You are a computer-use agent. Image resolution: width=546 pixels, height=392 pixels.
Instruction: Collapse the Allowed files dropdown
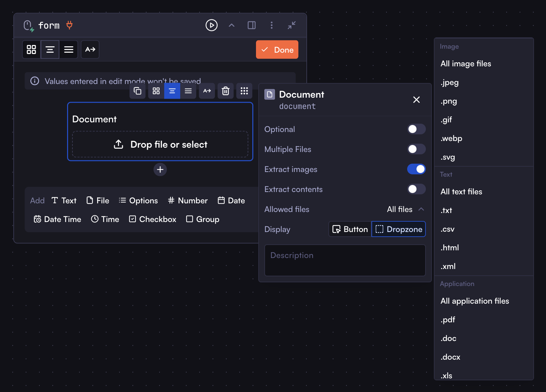coord(422,209)
